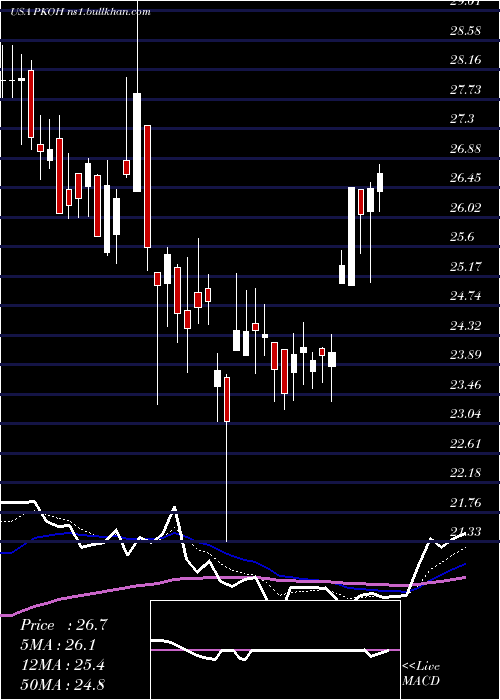Click the 23.04 price axis label

pyautogui.click(x=465, y=414)
